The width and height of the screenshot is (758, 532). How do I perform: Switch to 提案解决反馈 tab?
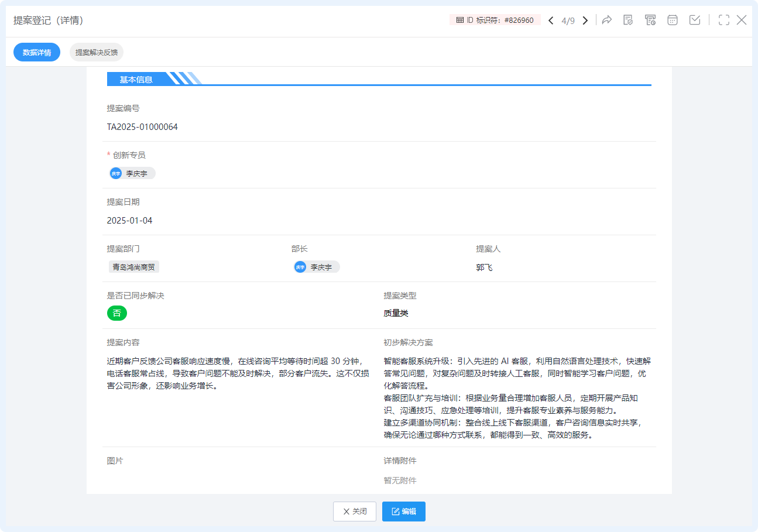pyautogui.click(x=97, y=52)
